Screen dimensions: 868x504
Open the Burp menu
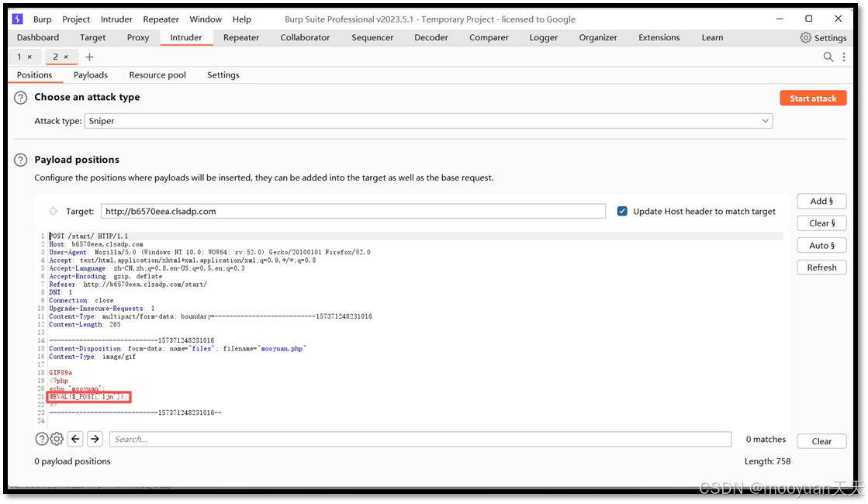pos(42,19)
